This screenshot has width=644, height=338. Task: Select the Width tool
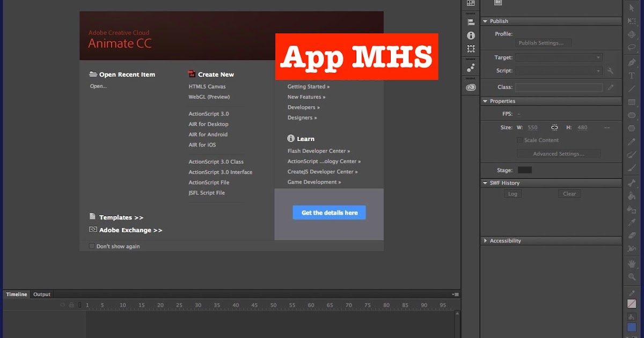tap(632, 249)
